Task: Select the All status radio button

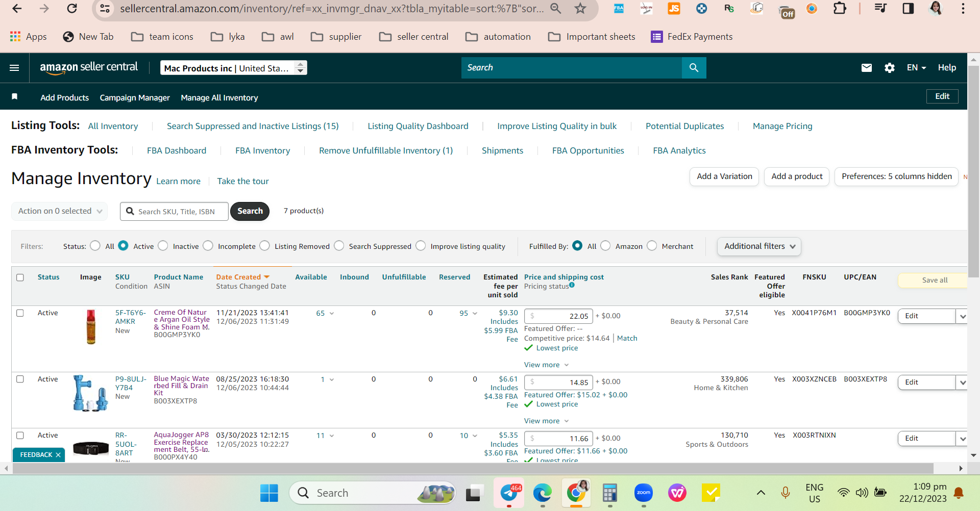Action: (x=95, y=246)
